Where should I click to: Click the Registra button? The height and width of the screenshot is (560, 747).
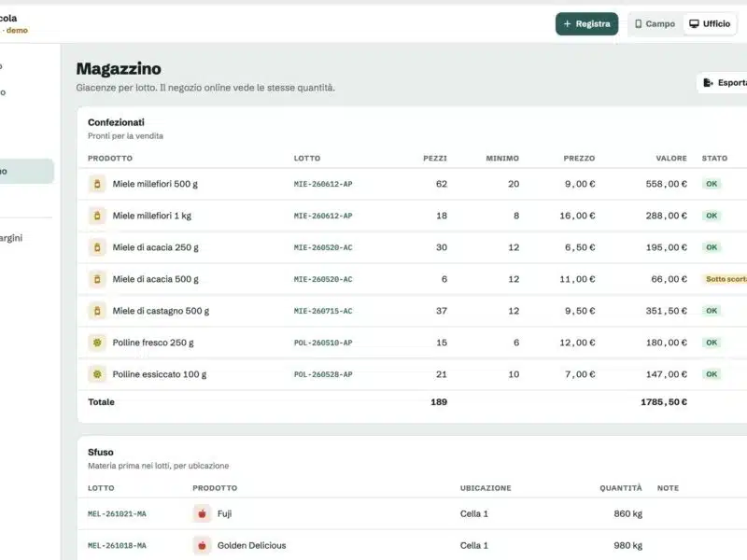click(x=587, y=24)
